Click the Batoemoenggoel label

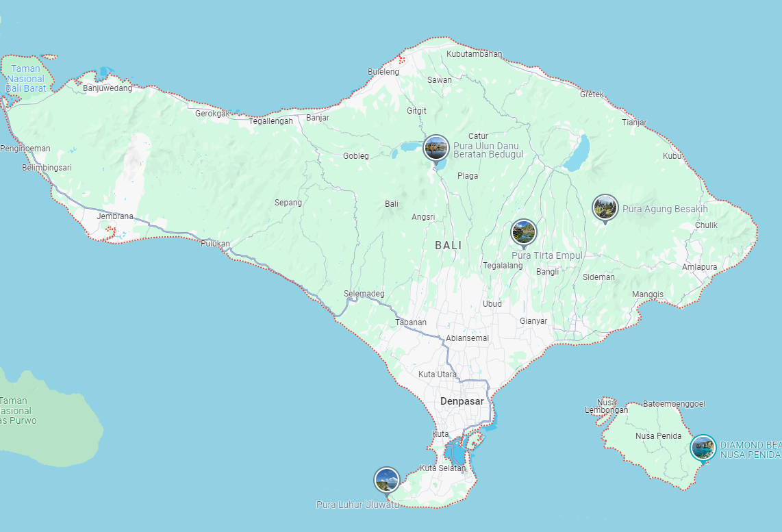[674, 403]
